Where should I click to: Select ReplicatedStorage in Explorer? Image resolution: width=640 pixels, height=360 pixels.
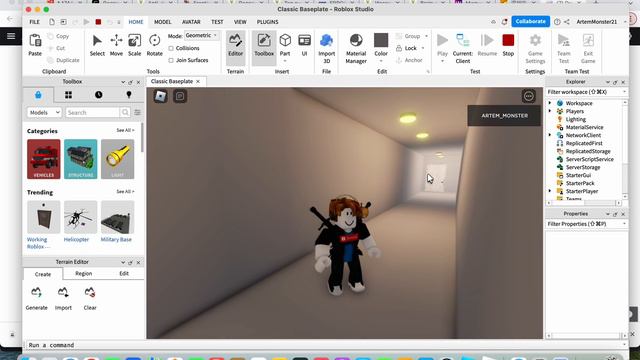tap(588, 151)
